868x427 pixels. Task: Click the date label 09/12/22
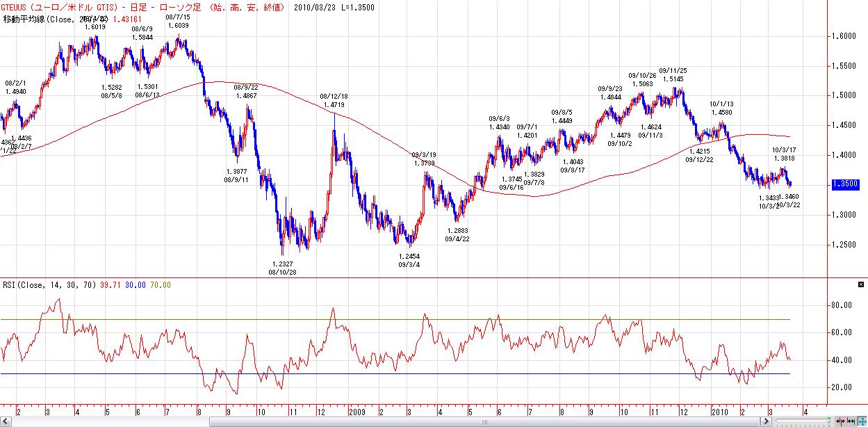click(x=700, y=159)
